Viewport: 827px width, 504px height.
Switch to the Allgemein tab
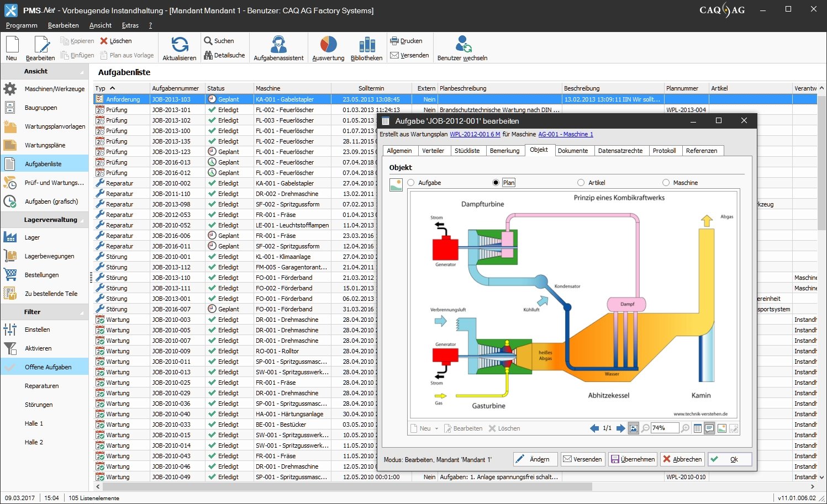point(399,151)
